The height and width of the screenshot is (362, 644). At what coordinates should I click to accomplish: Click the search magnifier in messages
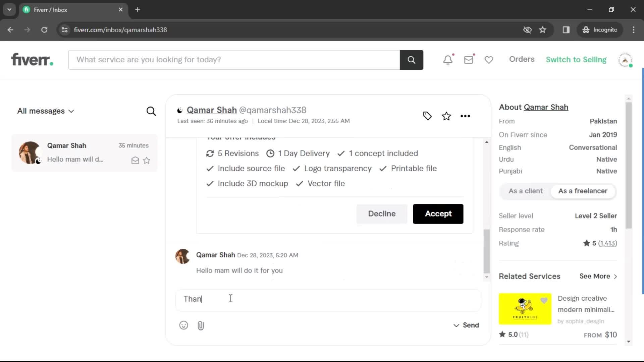pyautogui.click(x=151, y=111)
